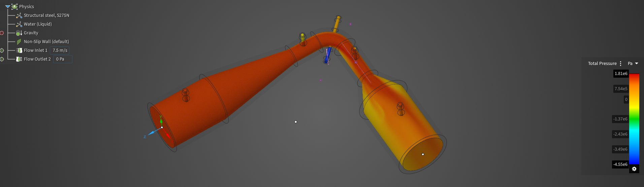
Task: Click the -2.43e6 legend label
Action: tap(620, 134)
